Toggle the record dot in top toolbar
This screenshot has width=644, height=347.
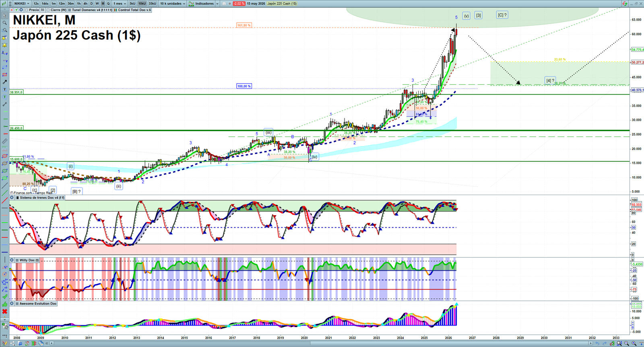(x=230, y=4)
